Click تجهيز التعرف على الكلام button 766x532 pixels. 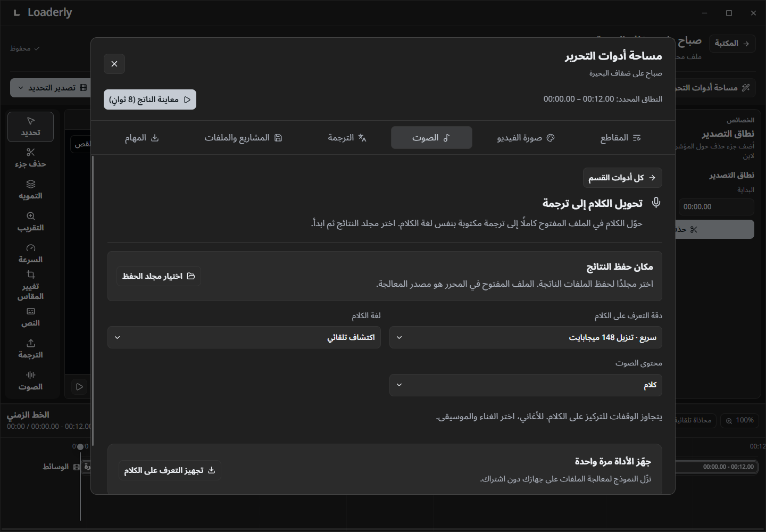point(170,470)
